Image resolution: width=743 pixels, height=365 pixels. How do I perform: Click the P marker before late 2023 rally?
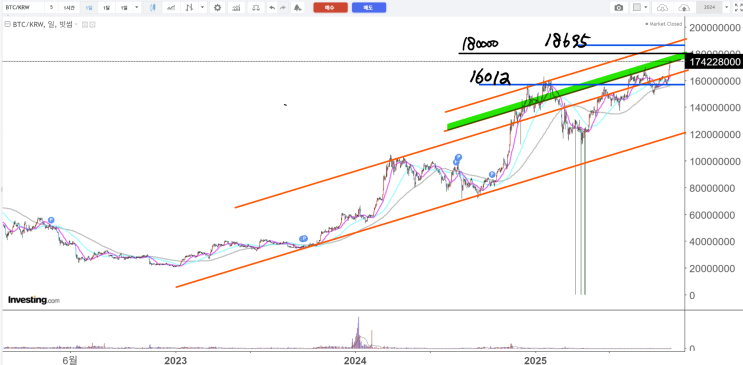coord(304,238)
